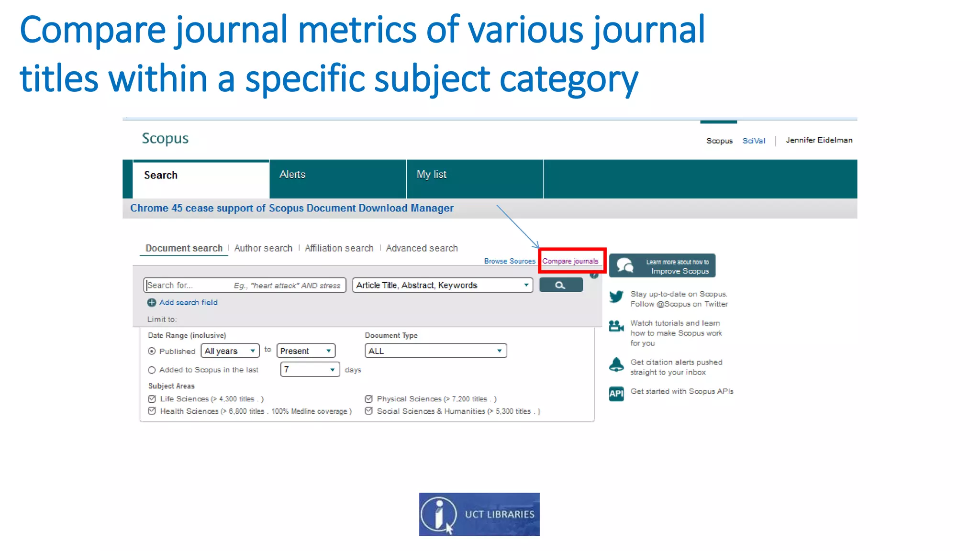The image size is (980, 551).
Task: Toggle the Health Sciences checkbox
Action: pos(152,411)
